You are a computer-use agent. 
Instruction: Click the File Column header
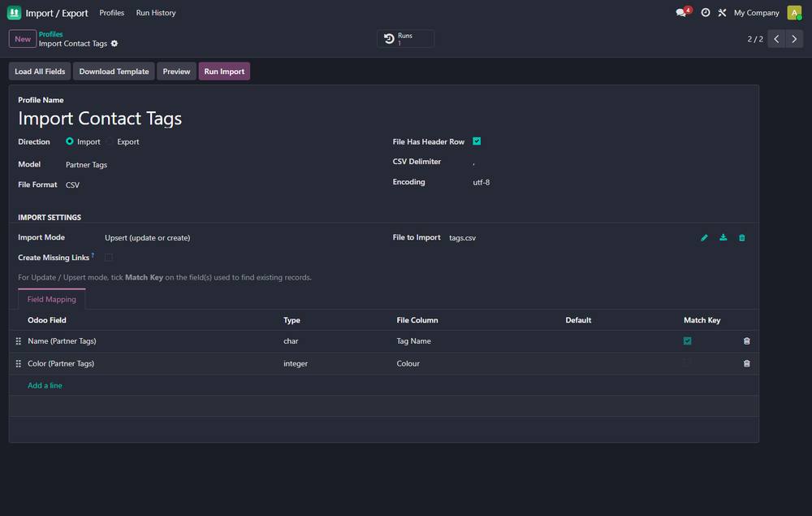(417, 320)
